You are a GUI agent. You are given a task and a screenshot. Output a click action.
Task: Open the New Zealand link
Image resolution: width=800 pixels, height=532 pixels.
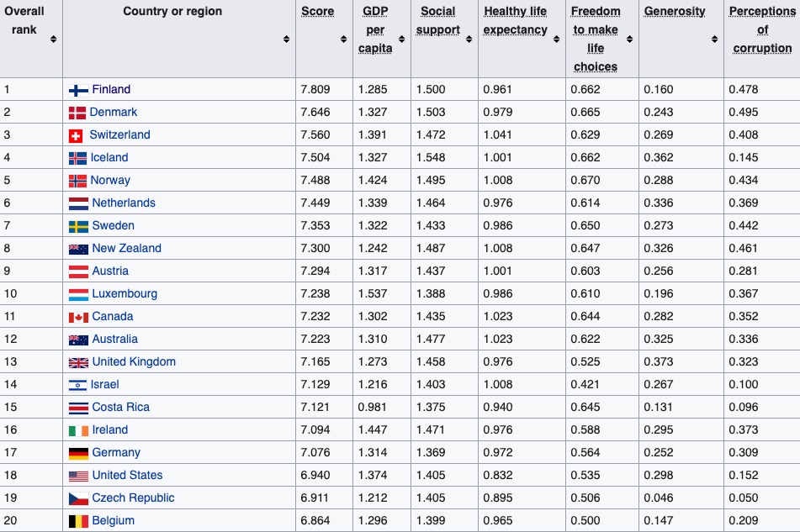[126, 248]
